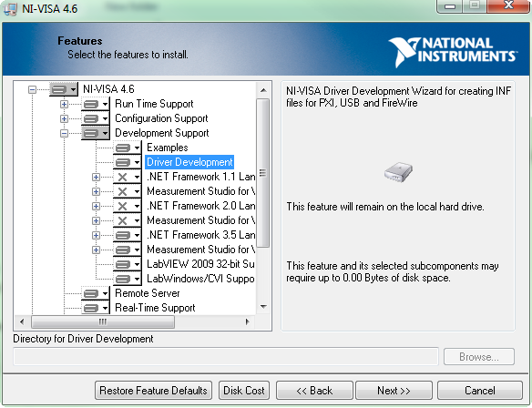Open the Disk Cost dialog
532x408 pixels.
click(x=244, y=391)
